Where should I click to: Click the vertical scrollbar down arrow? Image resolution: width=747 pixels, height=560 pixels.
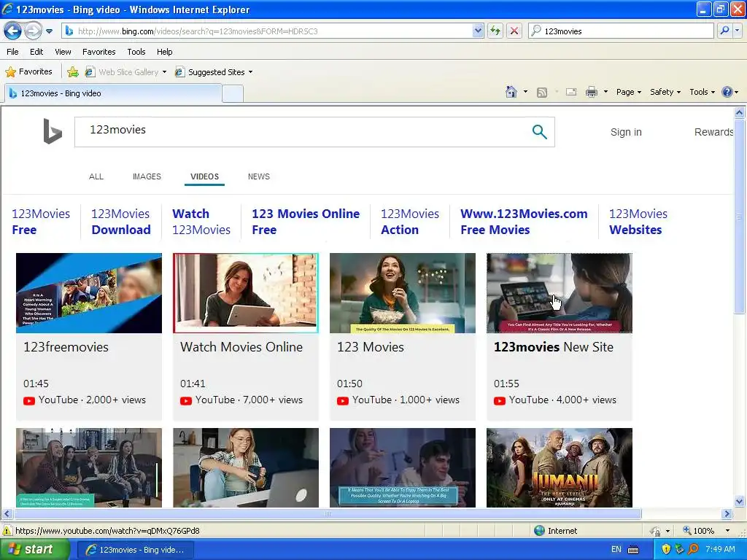point(740,501)
